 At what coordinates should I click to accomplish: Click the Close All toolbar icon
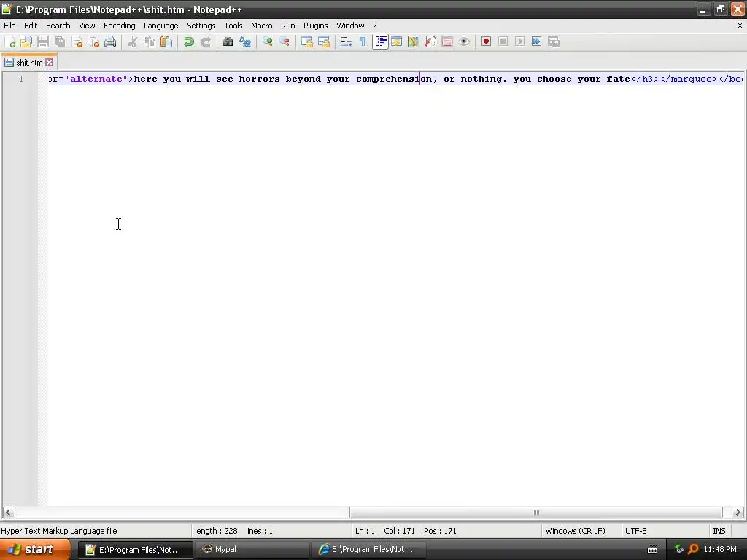94,42
